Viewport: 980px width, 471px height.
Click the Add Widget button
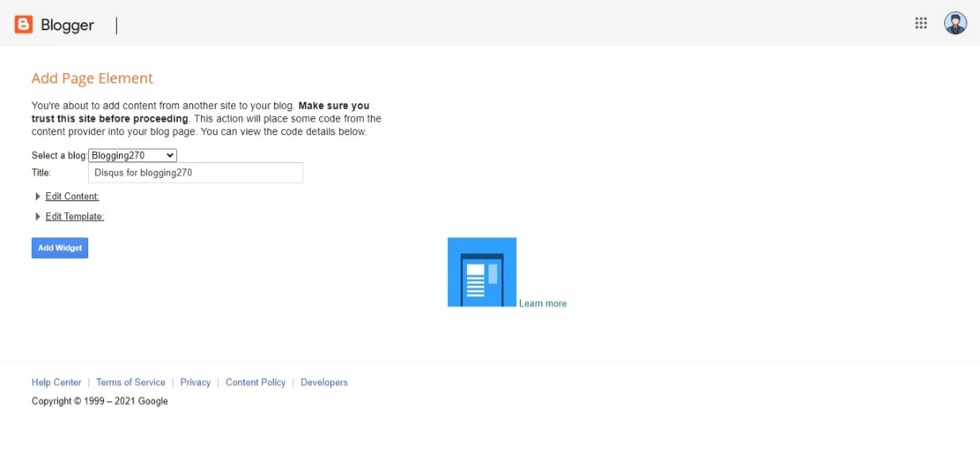(x=60, y=248)
